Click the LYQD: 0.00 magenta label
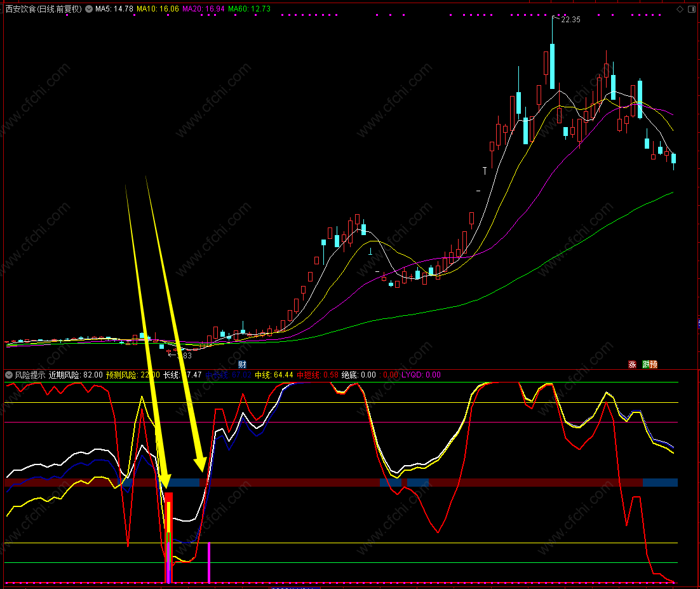Viewport: 700px width, 589px height. (421, 375)
